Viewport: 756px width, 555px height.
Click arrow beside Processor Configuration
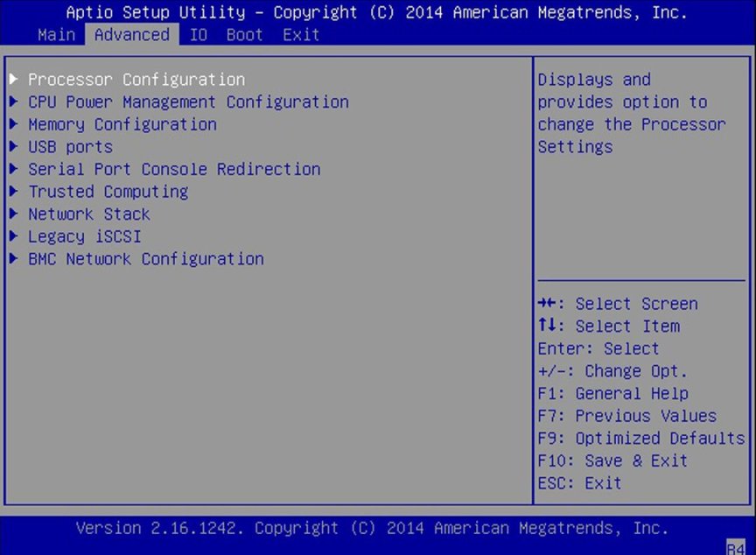click(14, 79)
